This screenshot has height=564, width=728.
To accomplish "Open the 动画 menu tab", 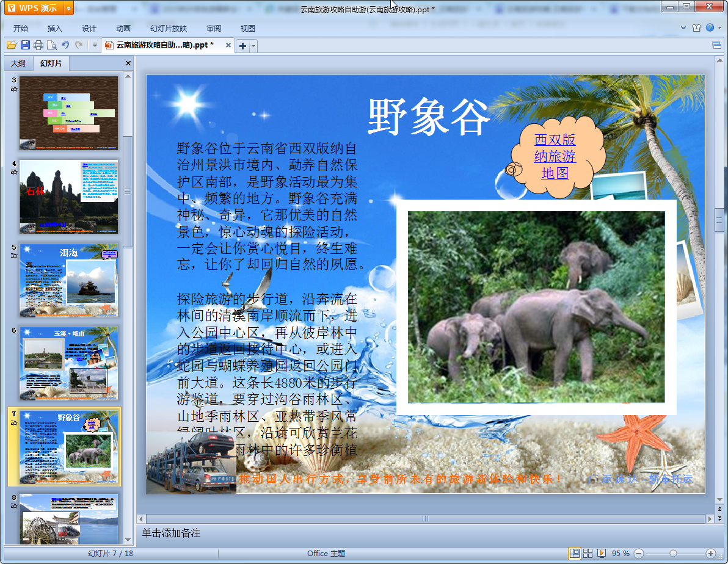I will [123, 28].
